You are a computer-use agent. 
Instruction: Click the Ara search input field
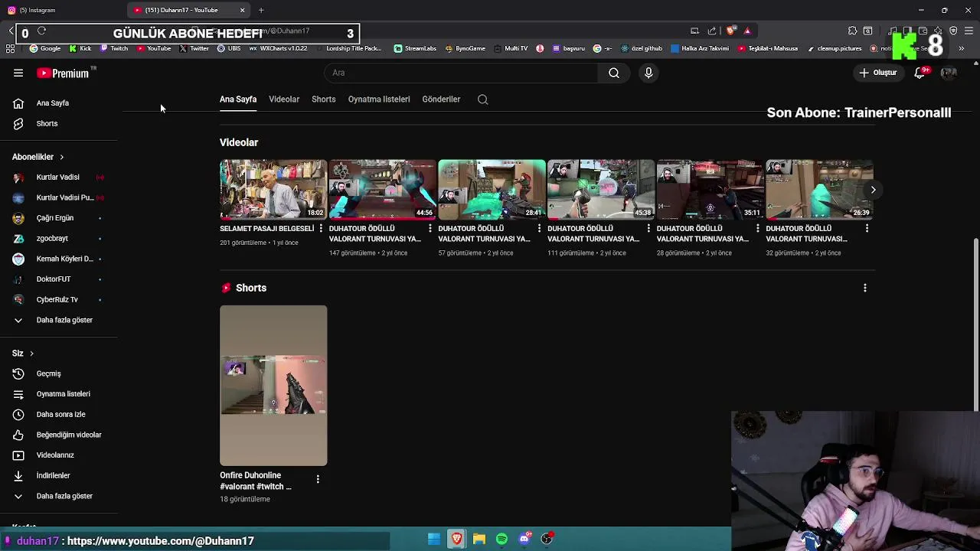click(461, 73)
